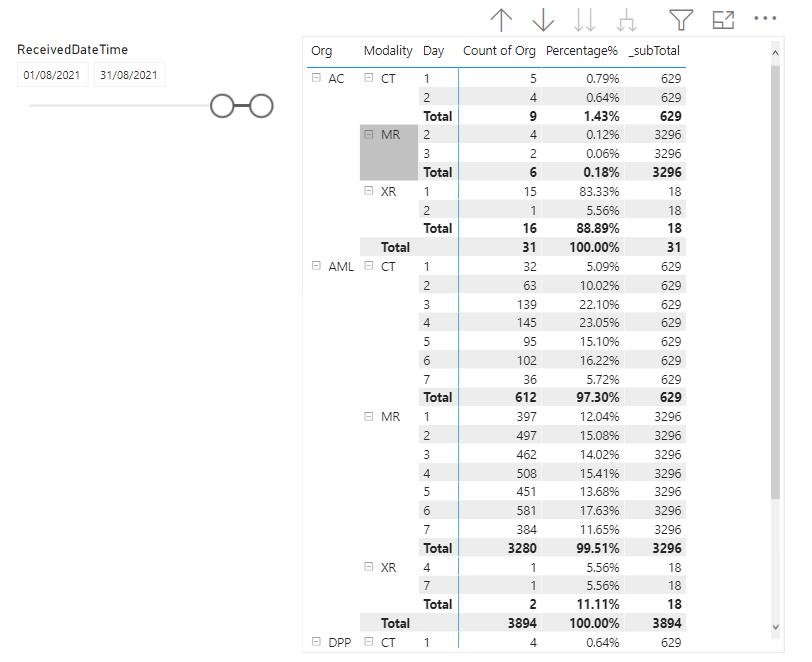Click the left date slider handle
The image size is (812, 662).
click(x=222, y=106)
